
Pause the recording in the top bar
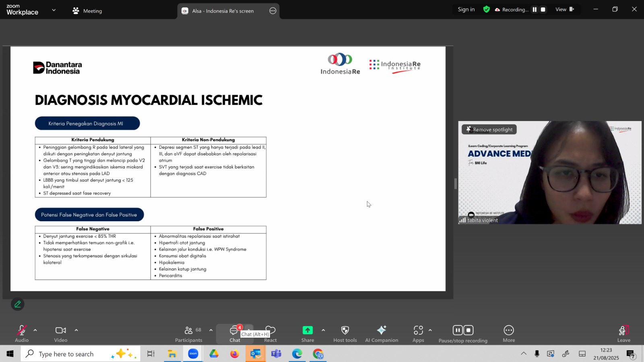click(x=535, y=10)
